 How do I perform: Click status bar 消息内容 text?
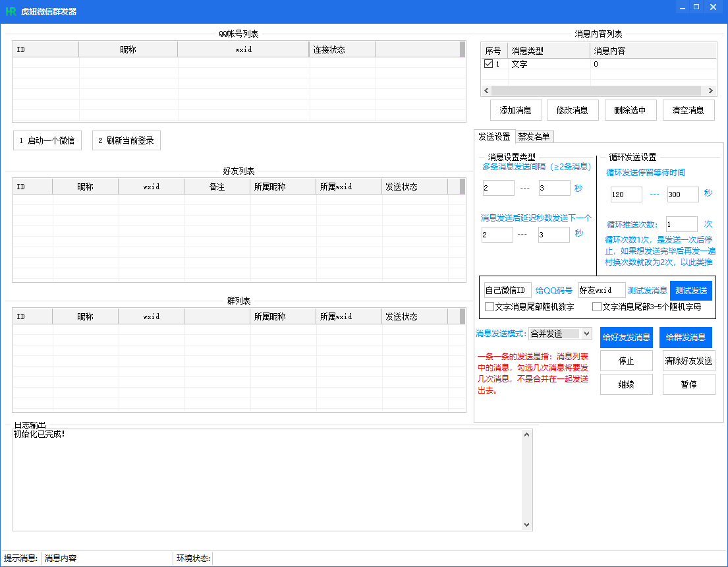pyautogui.click(x=61, y=558)
